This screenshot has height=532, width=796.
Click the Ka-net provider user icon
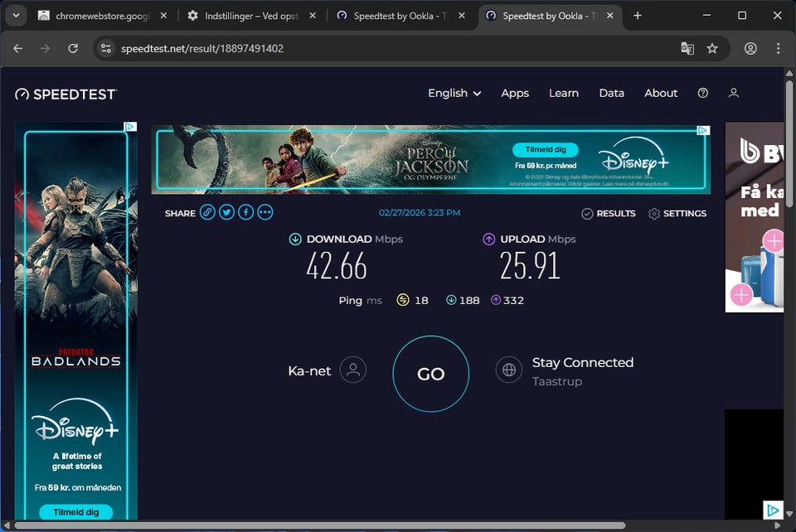(353, 370)
